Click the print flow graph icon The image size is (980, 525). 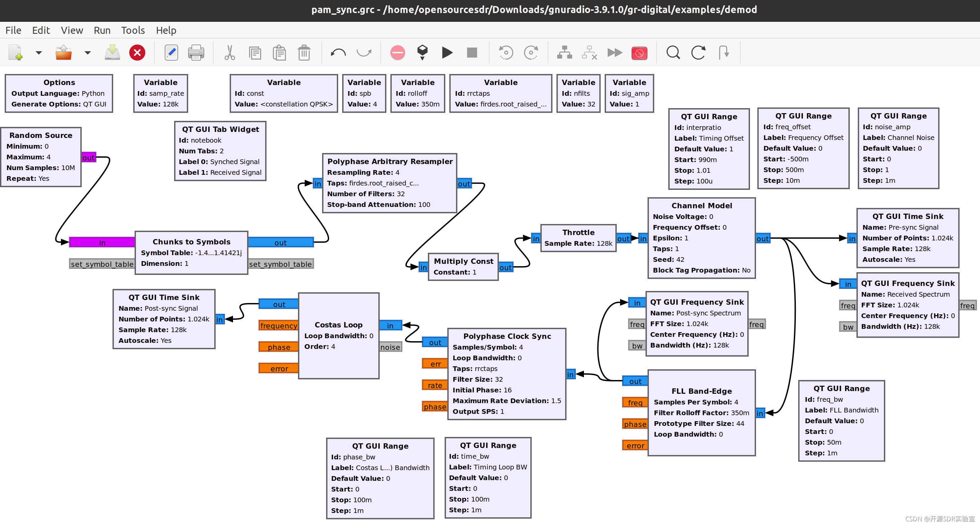(x=196, y=53)
